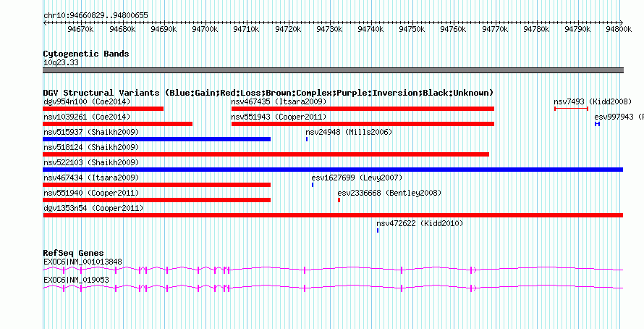Viewport: 644px width, 329px height.
Task: Click the blue nsv472622 (Kidd2010) marker
Action: 378,230
